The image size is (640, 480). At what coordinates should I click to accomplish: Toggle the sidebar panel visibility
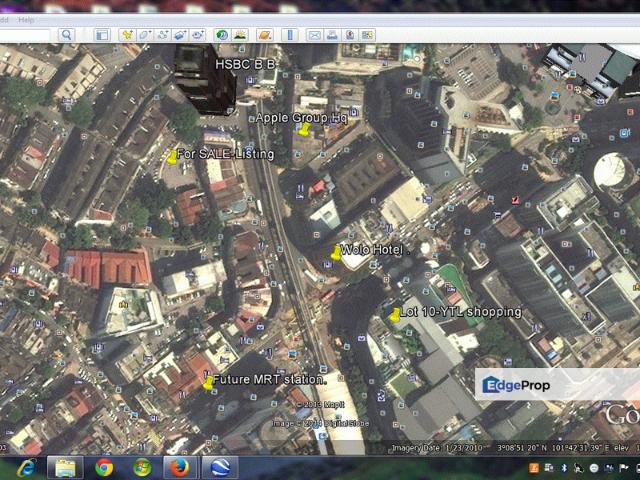102,34
